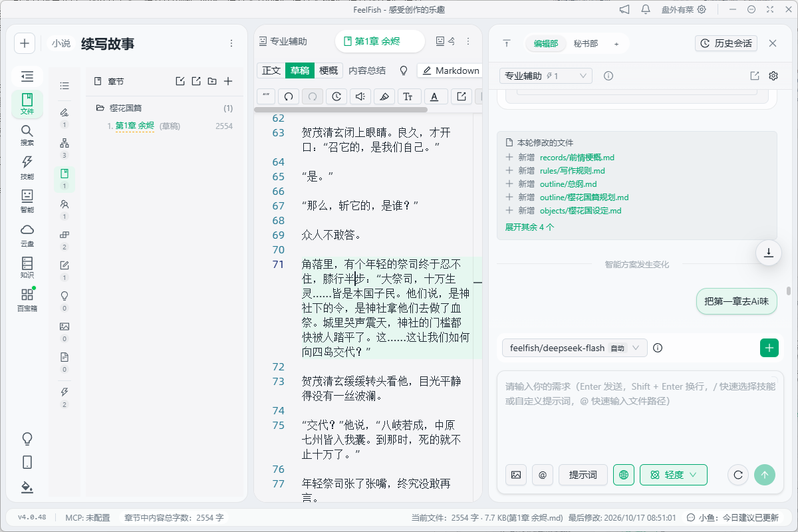
Task: Open 历史会话 chat history
Action: [726, 43]
